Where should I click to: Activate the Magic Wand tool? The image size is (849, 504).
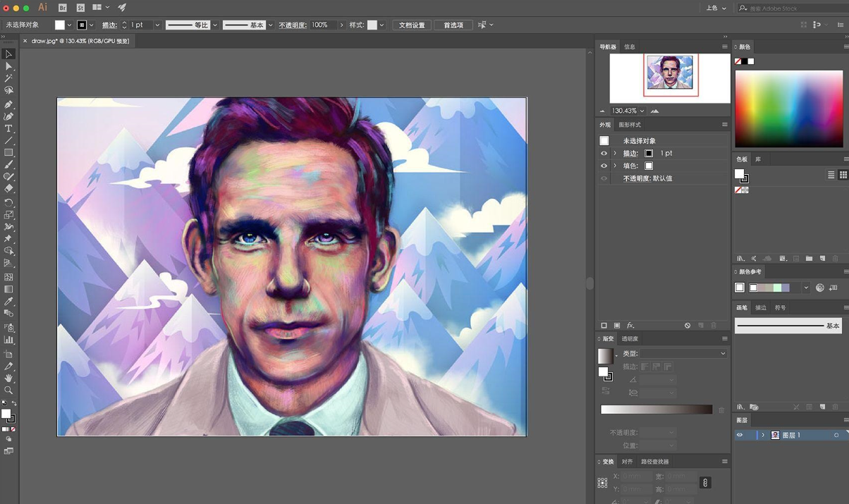pyautogui.click(x=9, y=79)
